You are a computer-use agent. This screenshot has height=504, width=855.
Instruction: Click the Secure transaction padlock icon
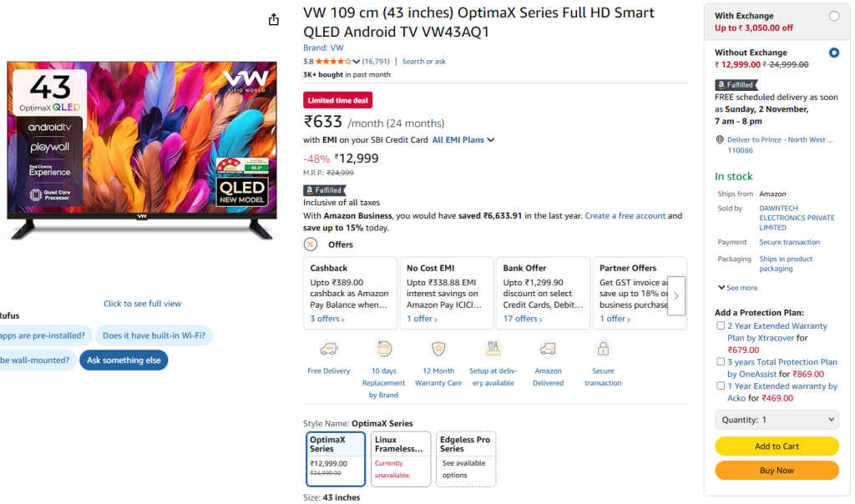click(x=603, y=349)
